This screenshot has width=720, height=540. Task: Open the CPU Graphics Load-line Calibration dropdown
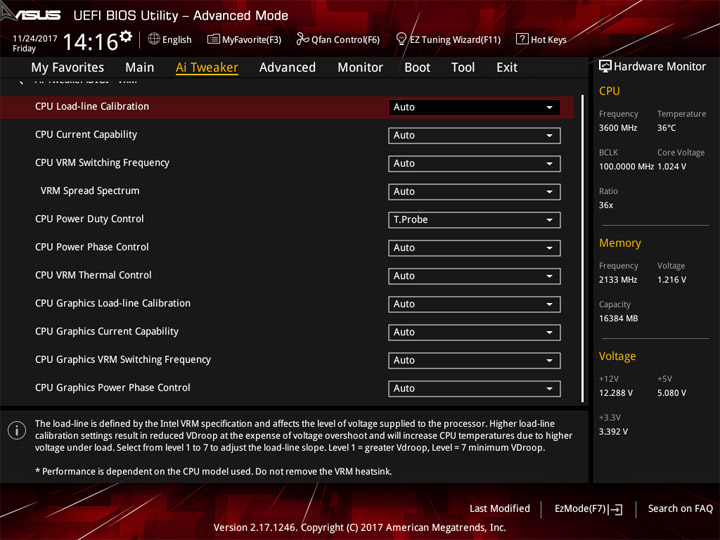tap(474, 304)
